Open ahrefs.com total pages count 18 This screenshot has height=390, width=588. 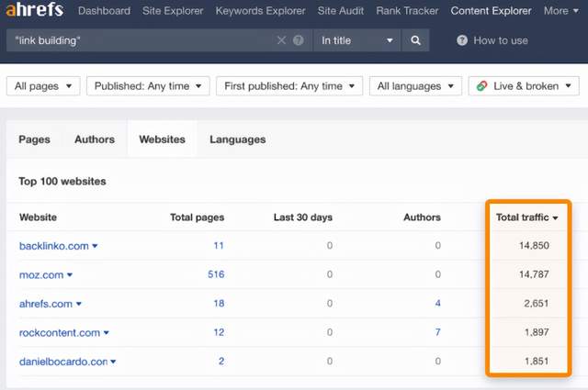point(219,303)
